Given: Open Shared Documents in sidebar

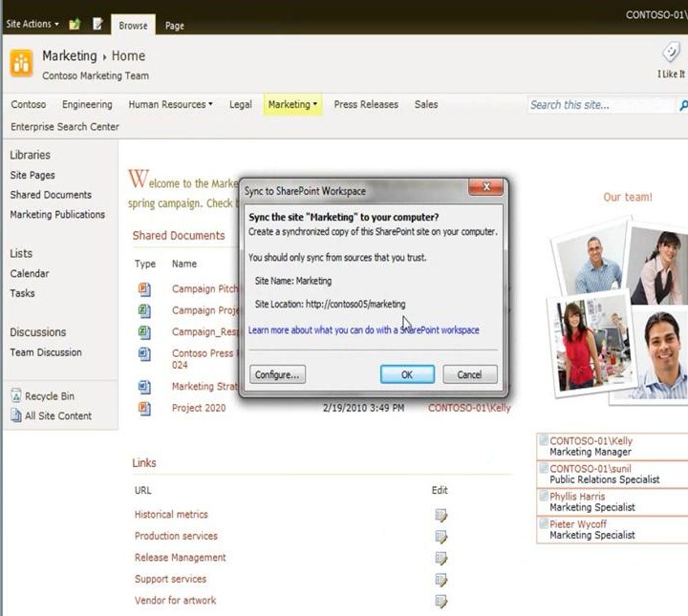Looking at the screenshot, I should [x=51, y=195].
